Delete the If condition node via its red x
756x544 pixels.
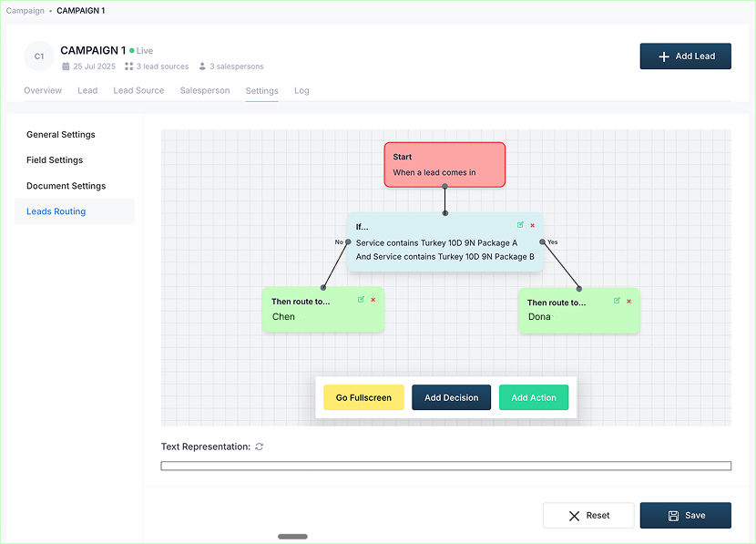pos(532,225)
